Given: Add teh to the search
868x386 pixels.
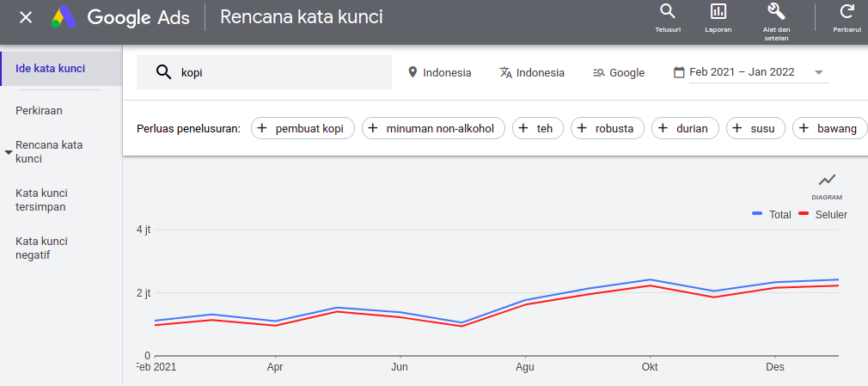Looking at the screenshot, I should pyautogui.click(x=538, y=128).
